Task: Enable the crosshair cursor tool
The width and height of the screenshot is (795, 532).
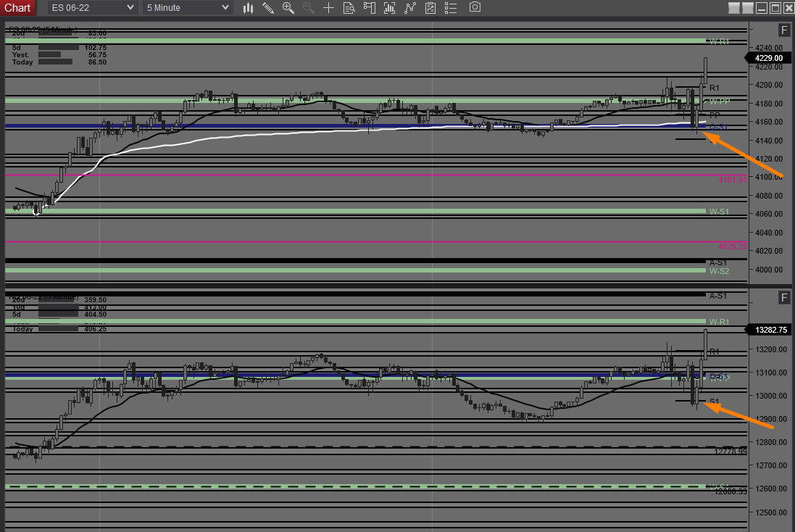Action: pos(328,7)
